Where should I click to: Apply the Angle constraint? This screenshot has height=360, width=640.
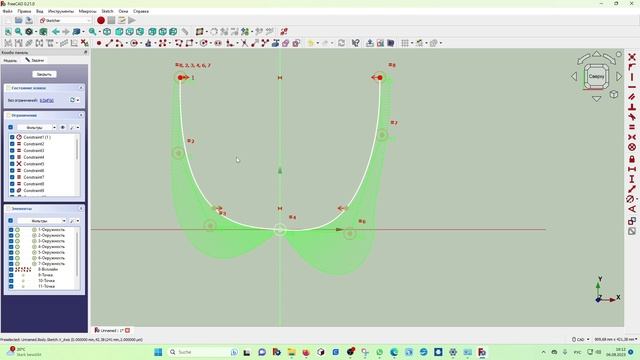[632, 209]
